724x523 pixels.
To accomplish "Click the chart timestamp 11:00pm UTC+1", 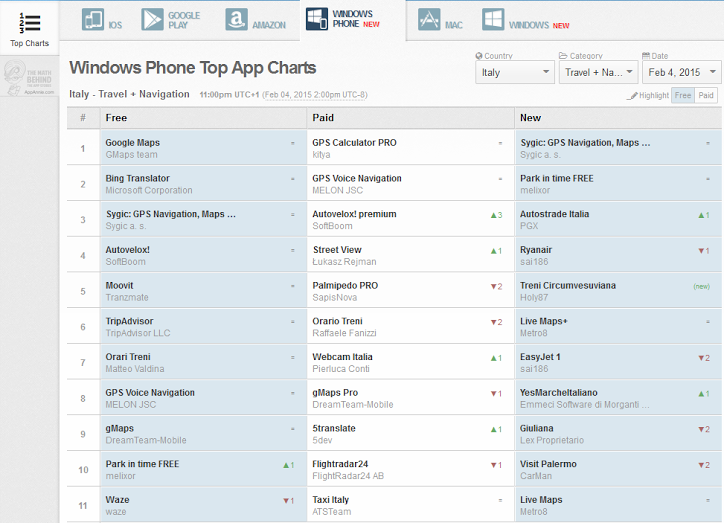I will coord(229,95).
